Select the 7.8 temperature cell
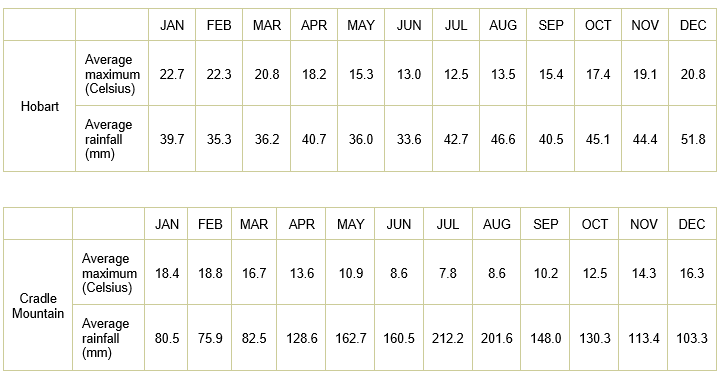This screenshot has height=375, width=721. tap(448, 273)
